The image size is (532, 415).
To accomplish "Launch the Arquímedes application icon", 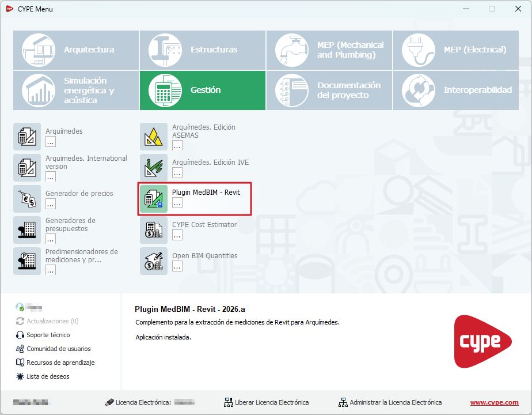I will click(27, 137).
